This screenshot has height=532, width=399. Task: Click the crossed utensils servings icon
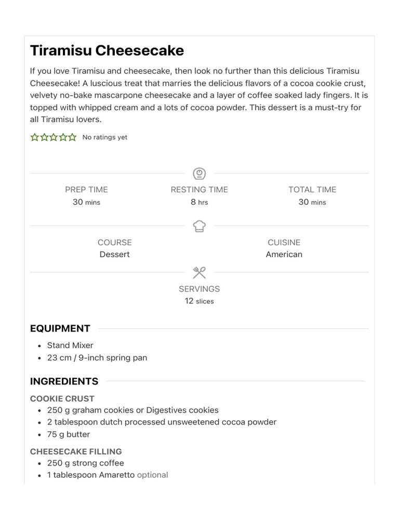point(199,273)
